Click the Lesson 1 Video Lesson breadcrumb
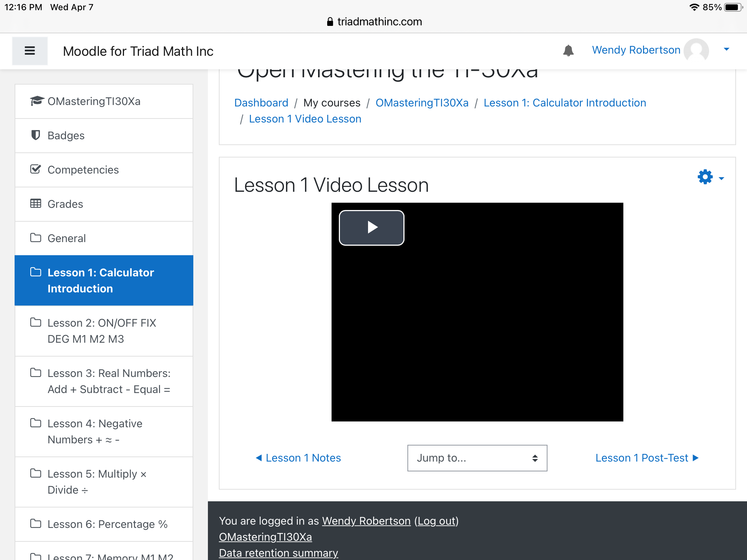Viewport: 747px width, 560px height. [305, 119]
